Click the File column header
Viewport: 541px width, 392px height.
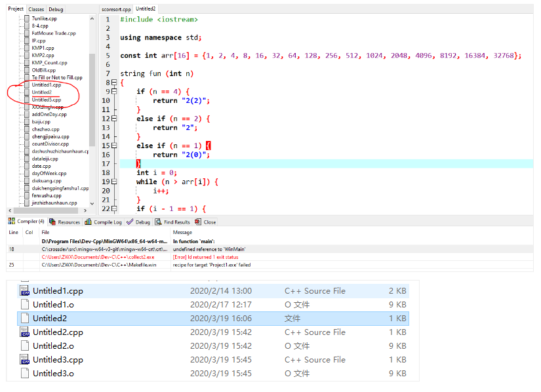tap(45, 232)
